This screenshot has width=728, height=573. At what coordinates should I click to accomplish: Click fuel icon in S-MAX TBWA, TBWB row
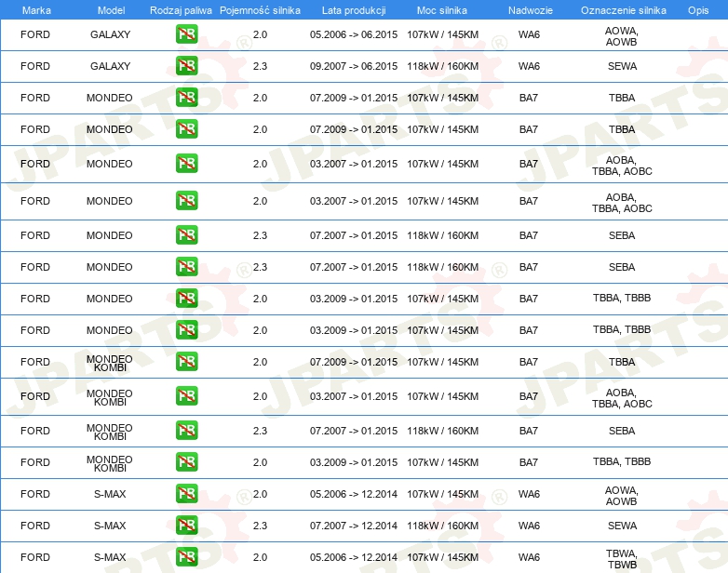point(186,557)
